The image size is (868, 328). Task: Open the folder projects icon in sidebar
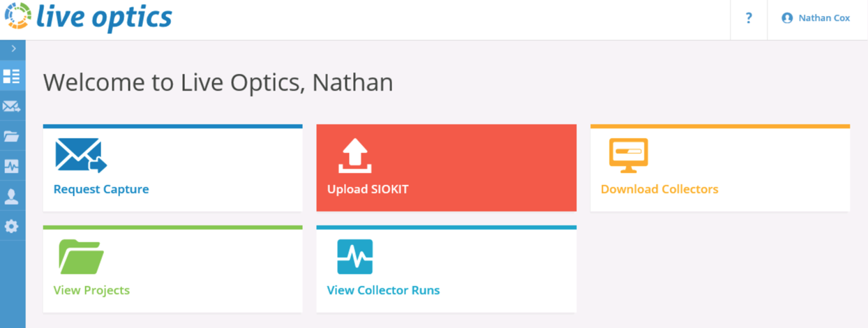click(x=12, y=136)
